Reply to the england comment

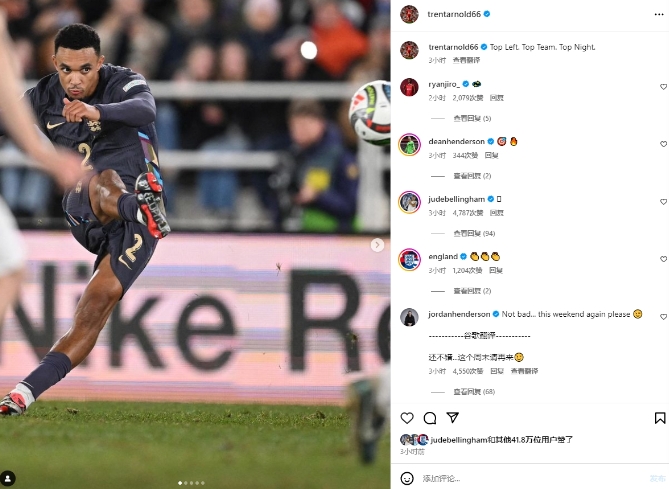tap(496, 270)
